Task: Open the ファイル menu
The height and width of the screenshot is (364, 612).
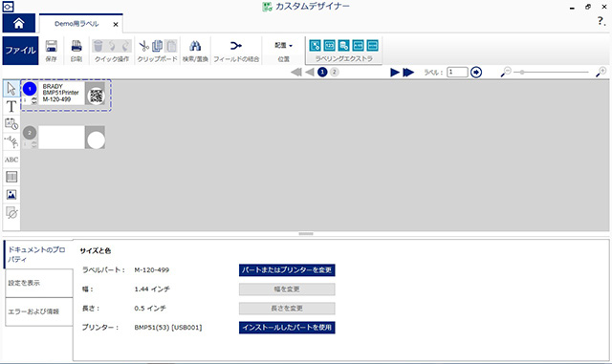Action: point(20,51)
